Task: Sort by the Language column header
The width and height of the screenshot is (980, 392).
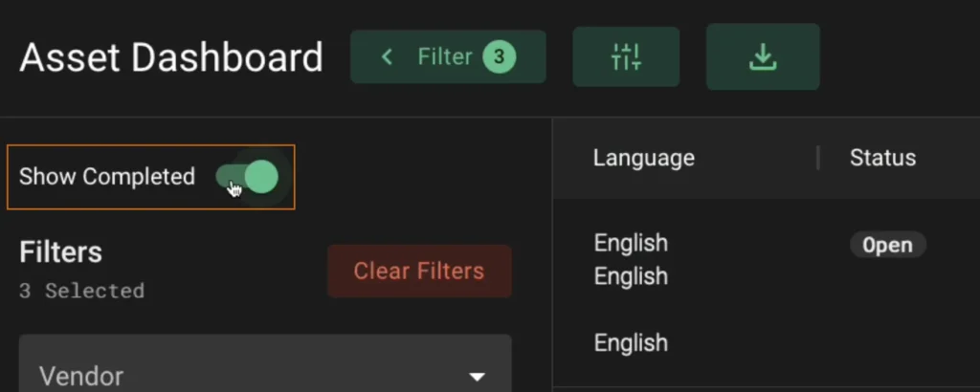Action: (643, 158)
